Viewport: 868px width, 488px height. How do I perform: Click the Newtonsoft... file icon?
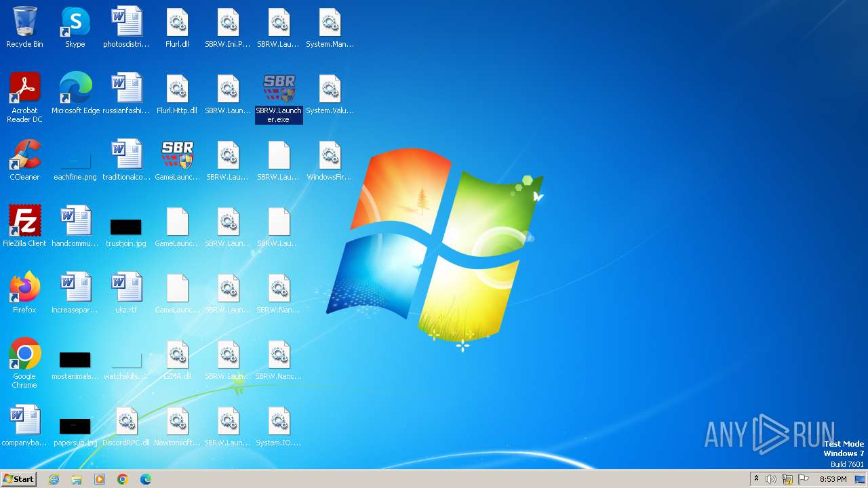[178, 426]
